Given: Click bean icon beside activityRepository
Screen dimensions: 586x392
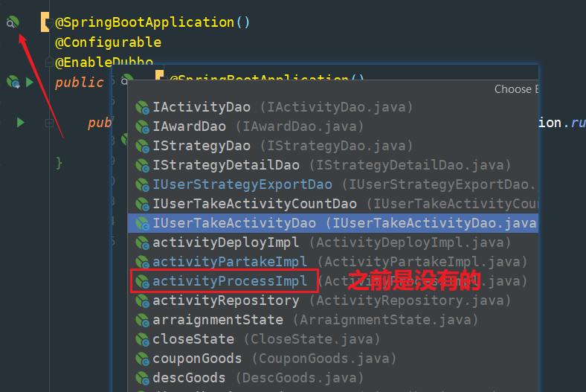Looking at the screenshot, I should coord(142,301).
